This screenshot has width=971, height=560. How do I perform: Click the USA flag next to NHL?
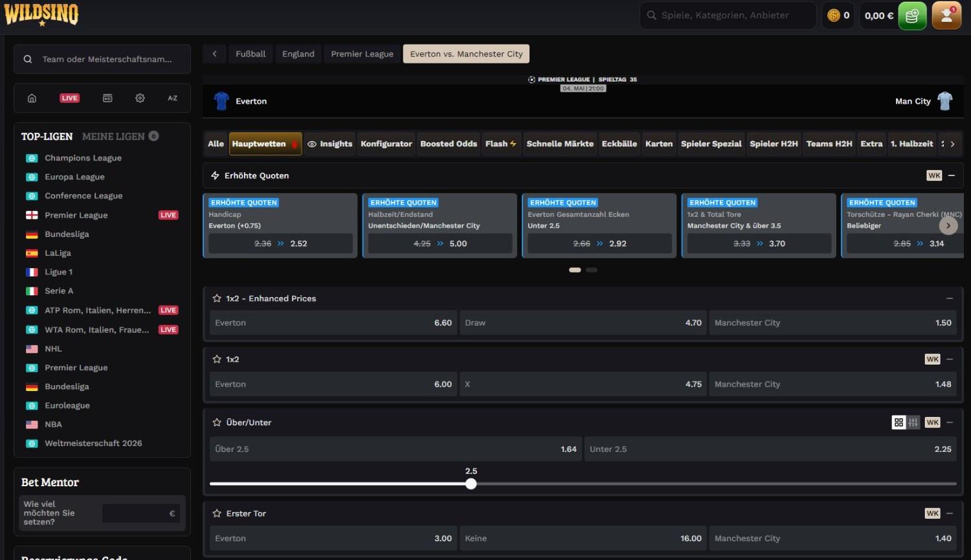click(32, 349)
